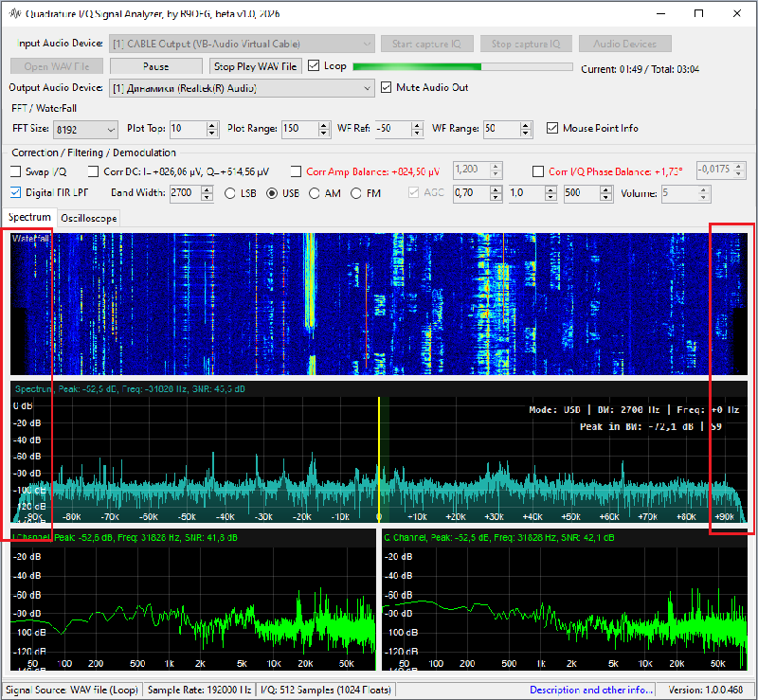Click Stop Play WAV File button
Viewport: 758px width, 700px height.
click(255, 66)
